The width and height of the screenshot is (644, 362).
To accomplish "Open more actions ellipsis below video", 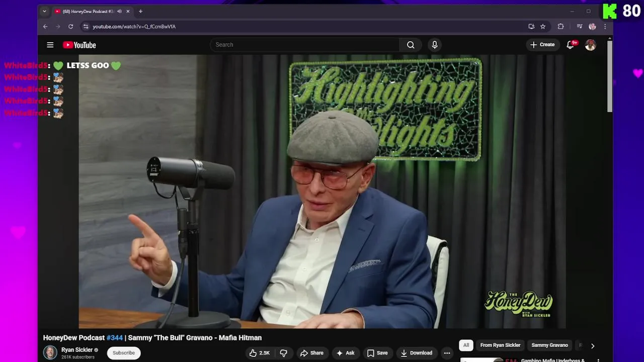I will 447,353.
